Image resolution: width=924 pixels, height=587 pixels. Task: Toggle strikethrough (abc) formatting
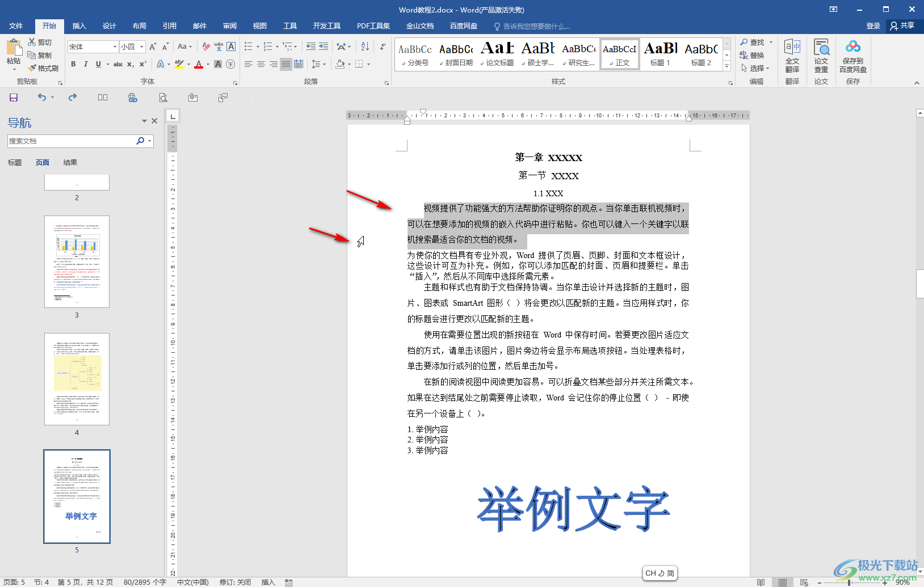(x=118, y=64)
